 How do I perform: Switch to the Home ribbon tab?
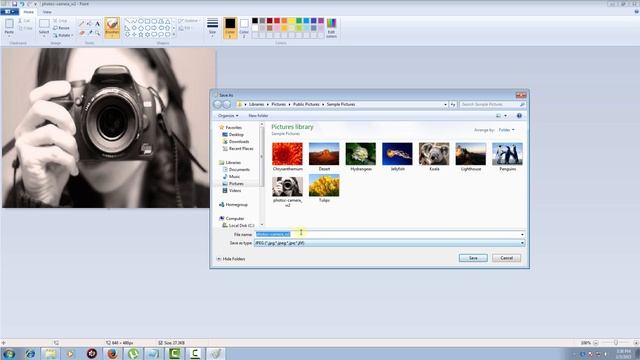point(29,12)
